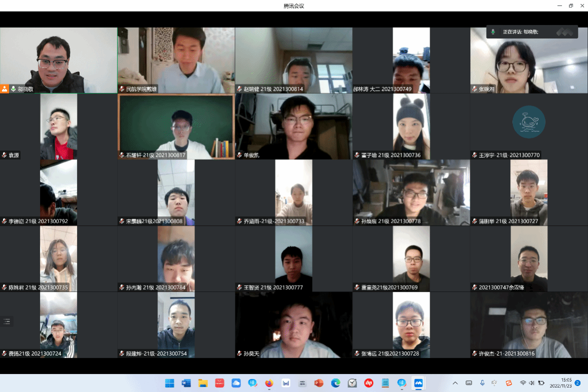Open Firefox from the taskbar

269,383
